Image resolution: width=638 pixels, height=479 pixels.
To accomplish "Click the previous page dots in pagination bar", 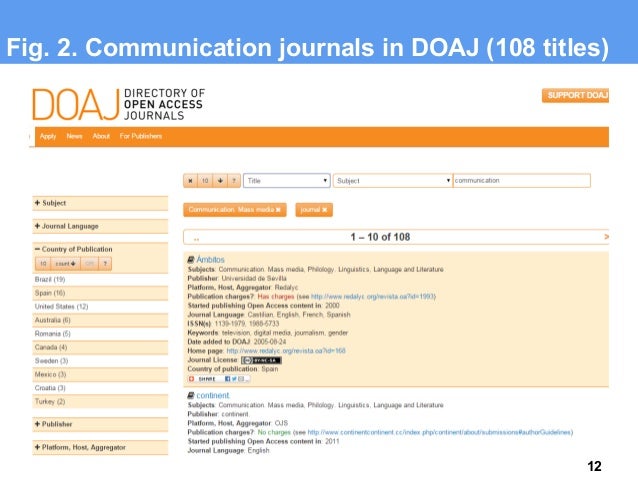I will (x=197, y=239).
